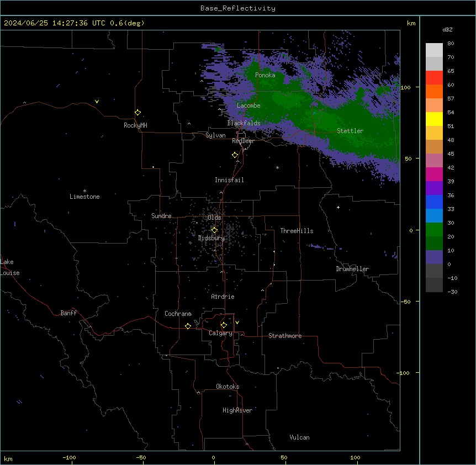Click the -50 tick on the bottom axis
This screenshot has width=476, height=465.
pos(141,457)
